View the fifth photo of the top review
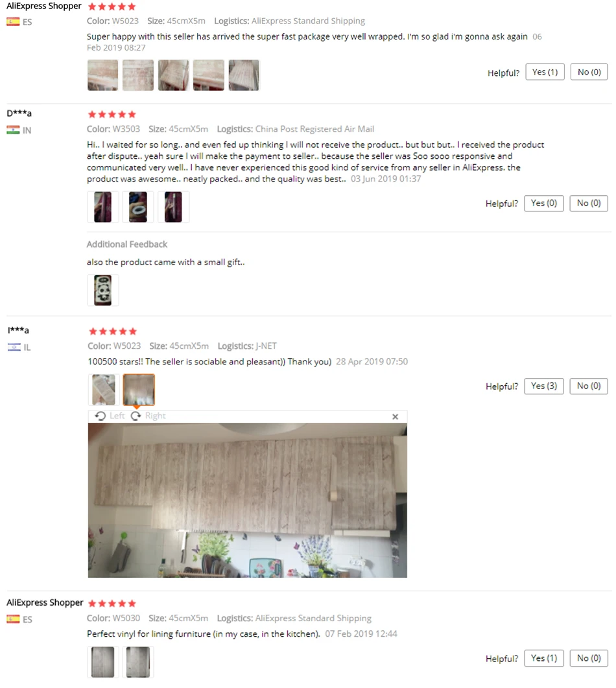Image resolution: width=616 pixels, height=688 pixels. point(244,75)
